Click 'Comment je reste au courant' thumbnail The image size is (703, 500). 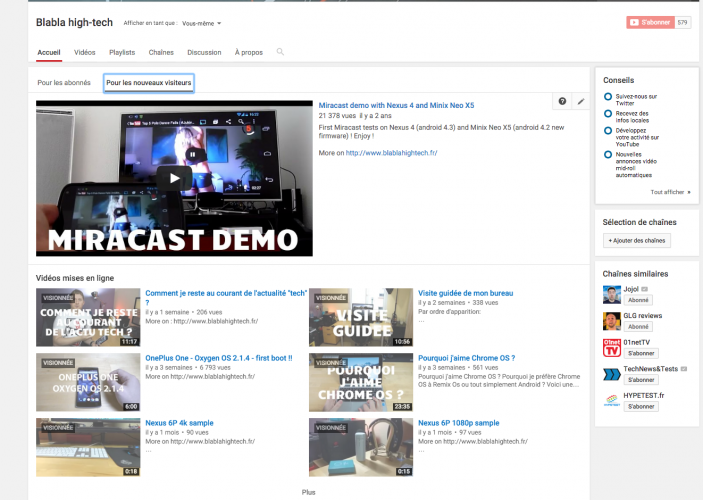88,317
